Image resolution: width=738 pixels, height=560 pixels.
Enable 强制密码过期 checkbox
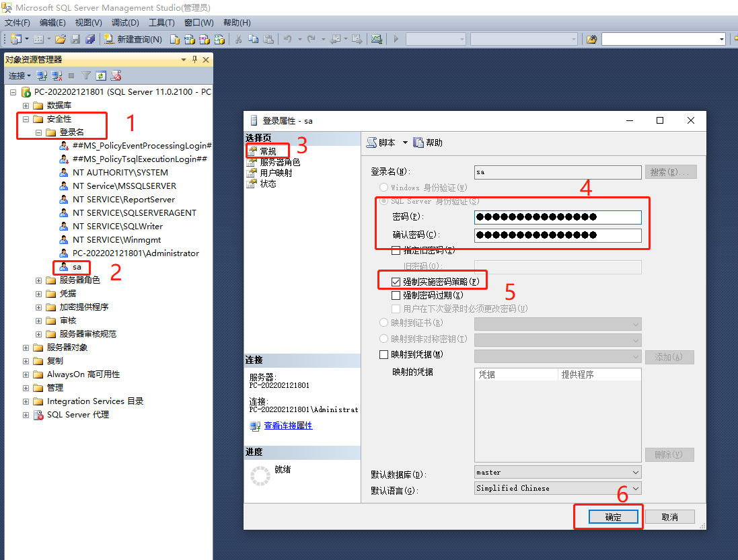[x=396, y=295]
